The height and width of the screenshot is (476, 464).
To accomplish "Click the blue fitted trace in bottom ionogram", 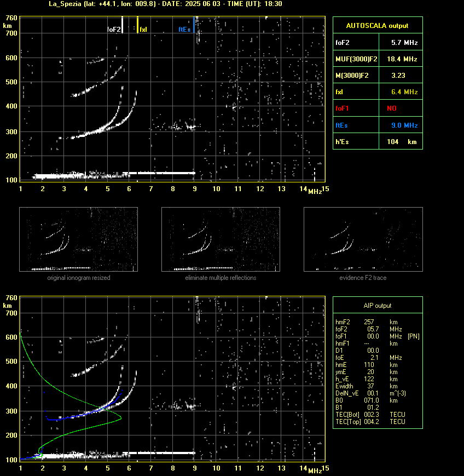I will point(88,414).
